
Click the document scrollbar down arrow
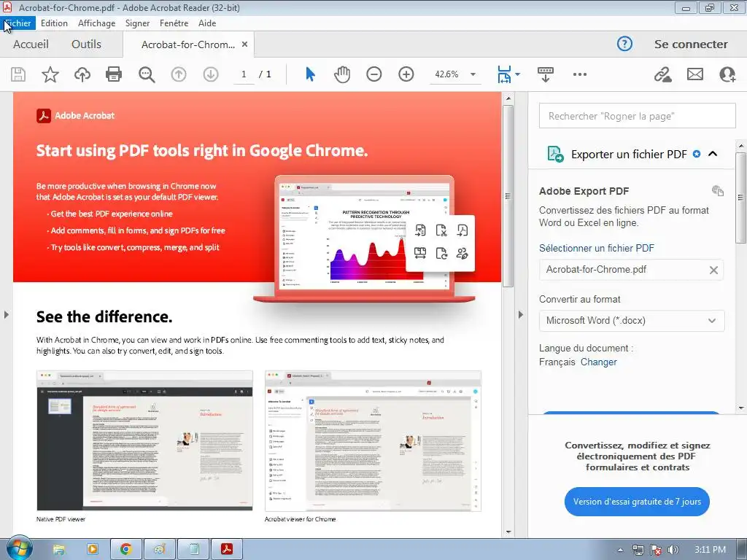tap(508, 532)
